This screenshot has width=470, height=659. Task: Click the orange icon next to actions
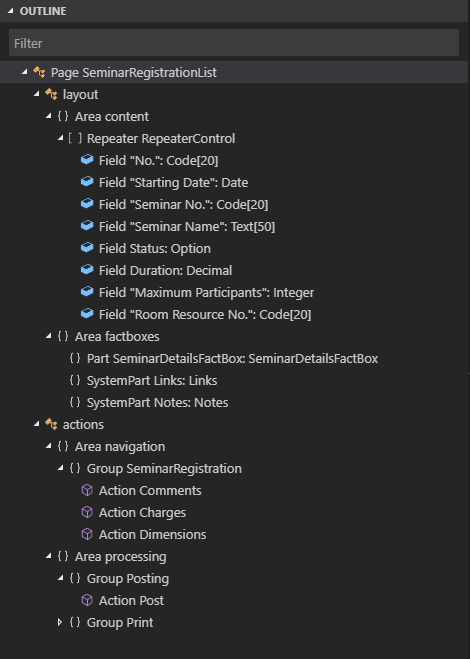tap(51, 424)
